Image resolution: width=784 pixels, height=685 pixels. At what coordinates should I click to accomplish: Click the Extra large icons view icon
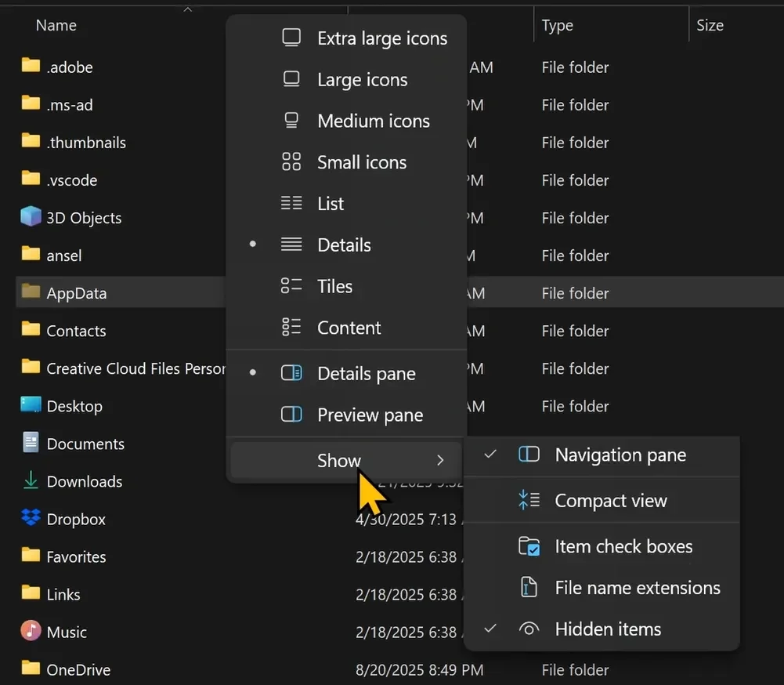tap(291, 38)
